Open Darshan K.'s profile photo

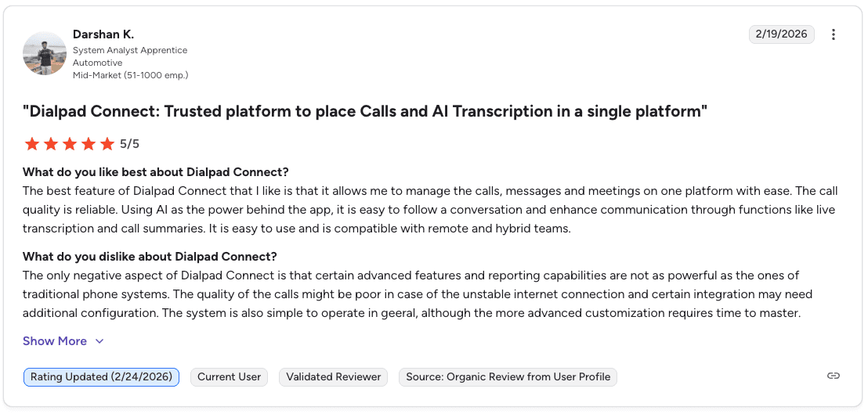pyautogui.click(x=45, y=53)
